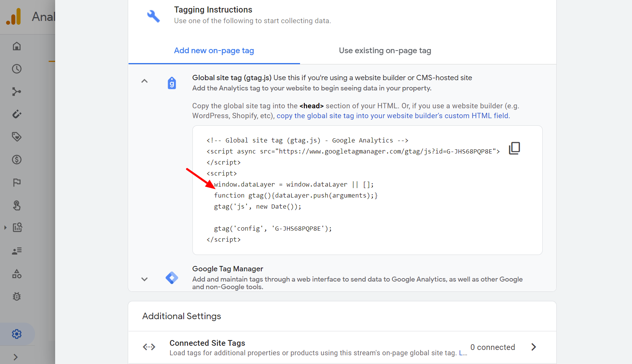Click the script async src line

pos(353,151)
